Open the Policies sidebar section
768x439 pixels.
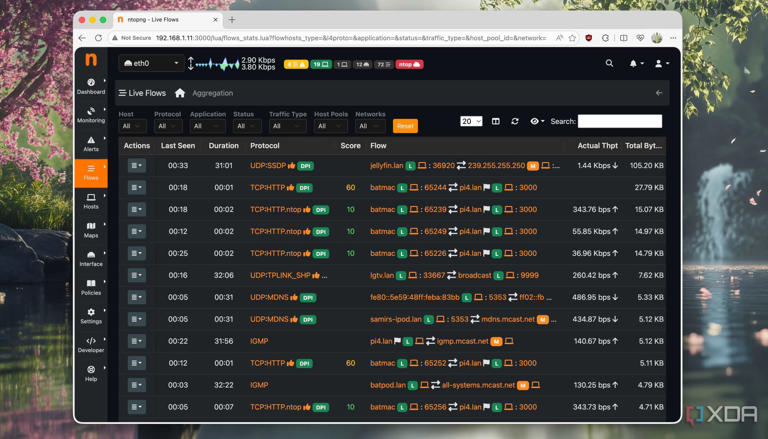click(x=91, y=288)
